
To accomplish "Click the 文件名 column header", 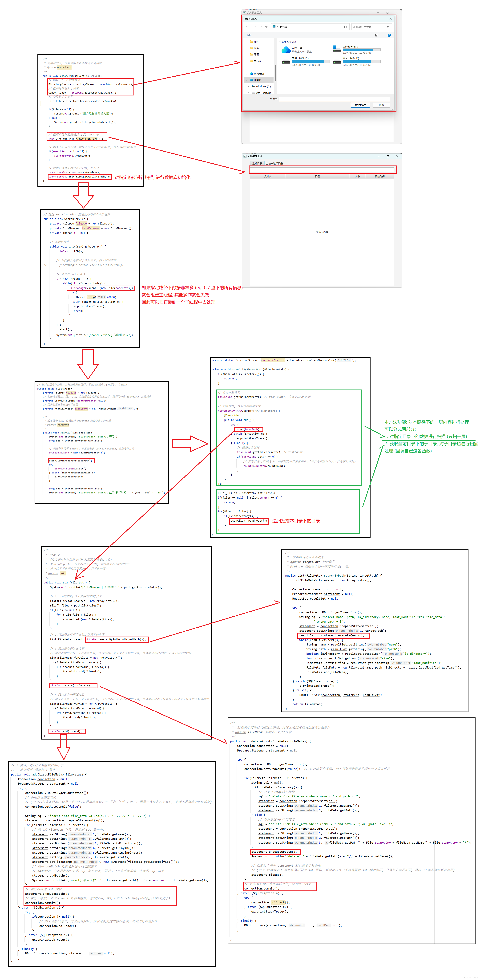I will click(268, 177).
